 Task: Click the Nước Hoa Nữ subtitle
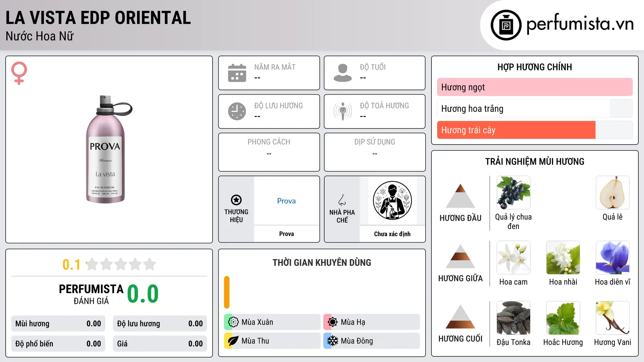click(40, 36)
